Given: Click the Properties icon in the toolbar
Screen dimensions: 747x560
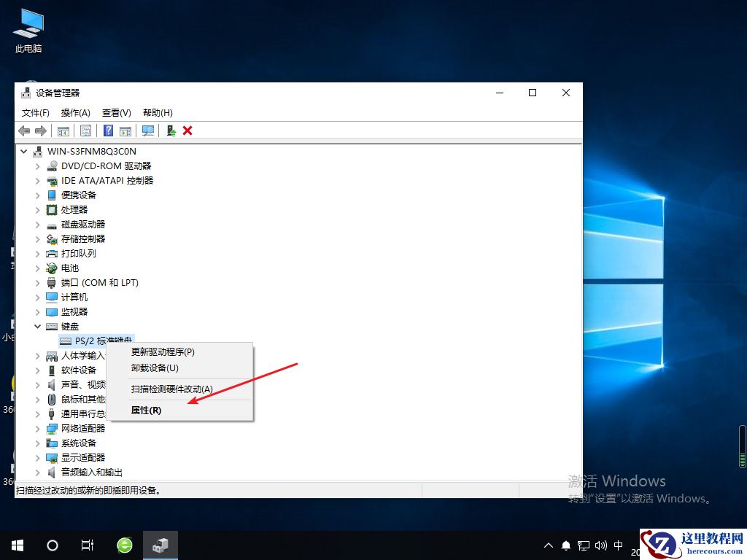Looking at the screenshot, I should click(85, 131).
